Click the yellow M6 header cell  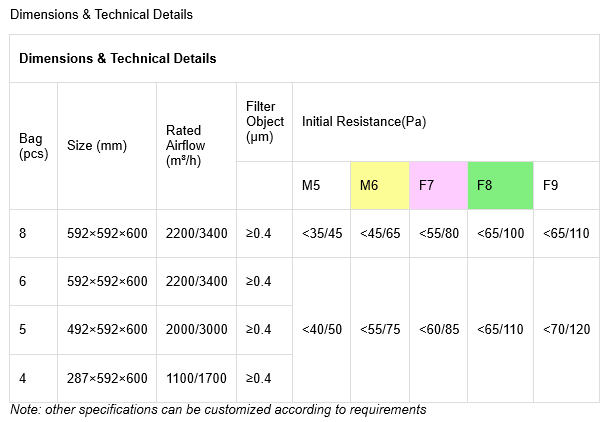380,185
